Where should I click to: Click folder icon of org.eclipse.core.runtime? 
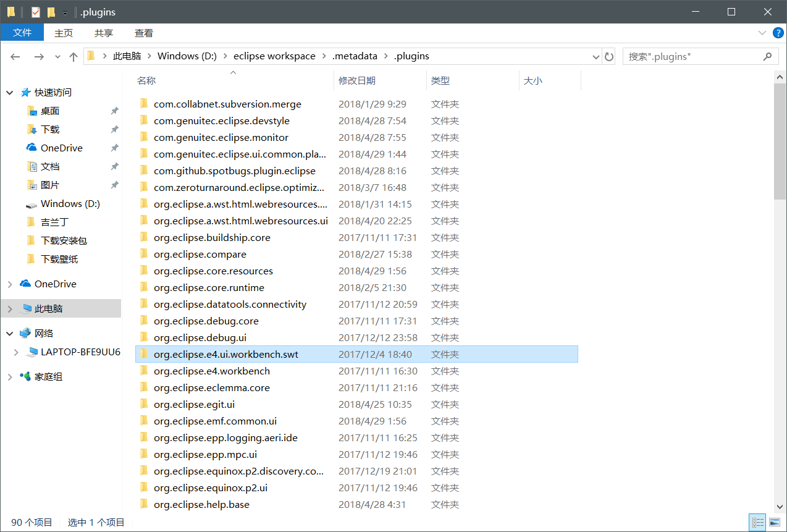pyautogui.click(x=144, y=288)
